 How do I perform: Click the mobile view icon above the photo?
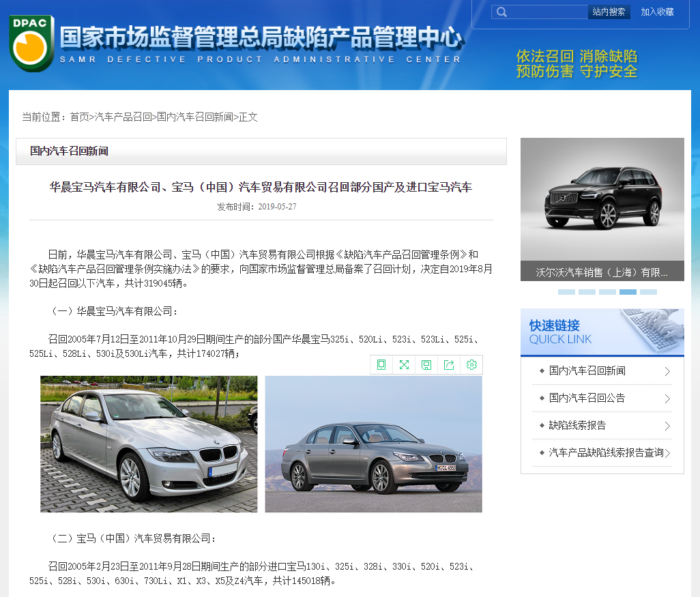click(381, 365)
